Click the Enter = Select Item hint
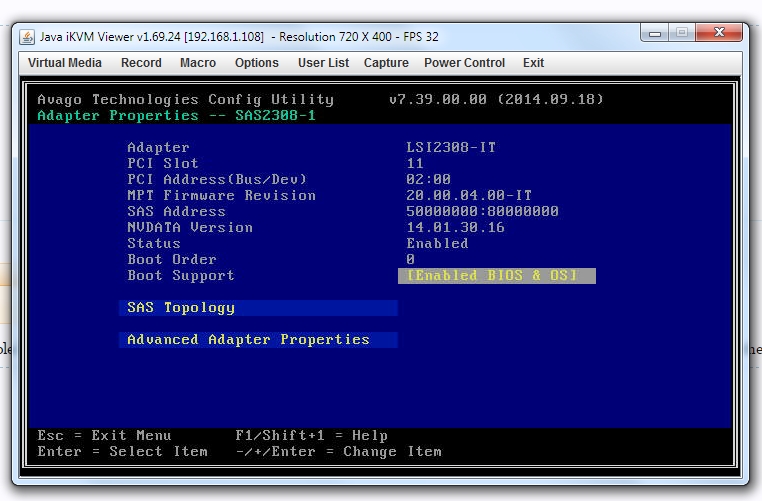 [x=122, y=451]
